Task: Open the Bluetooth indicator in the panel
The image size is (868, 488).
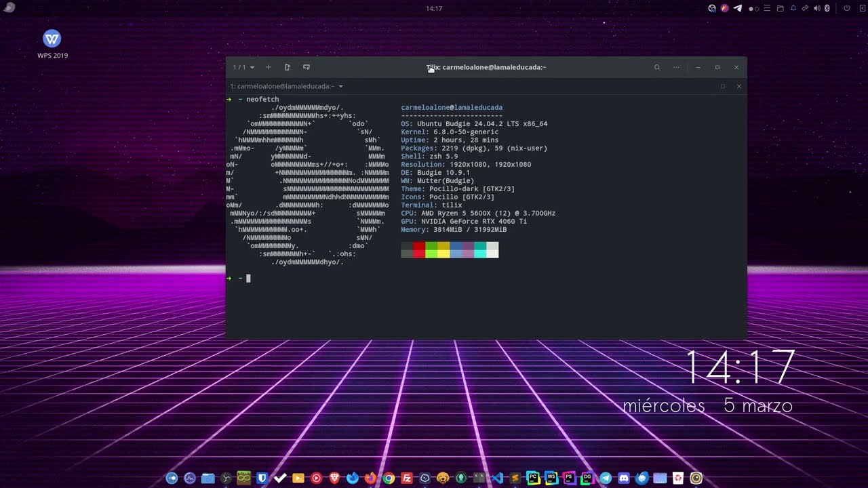Action: (x=827, y=8)
